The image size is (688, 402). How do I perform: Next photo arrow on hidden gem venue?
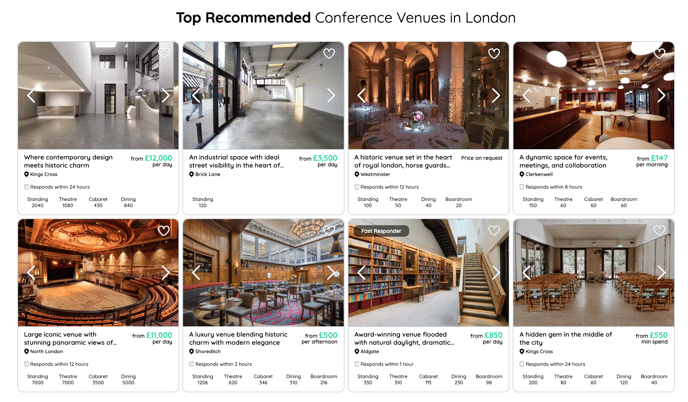pos(661,273)
